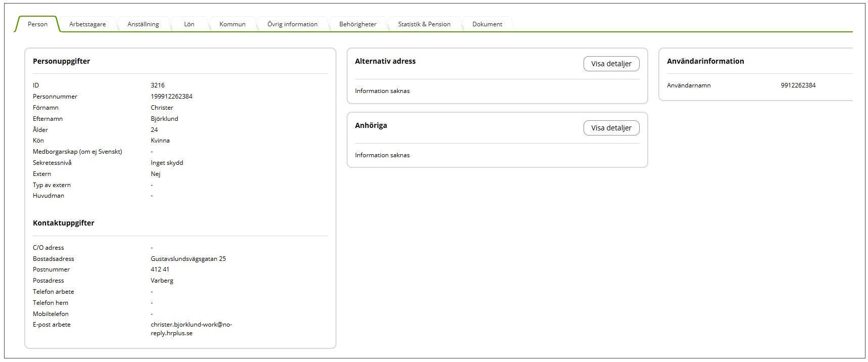Click the Efternamn value Björklund

tap(164, 119)
